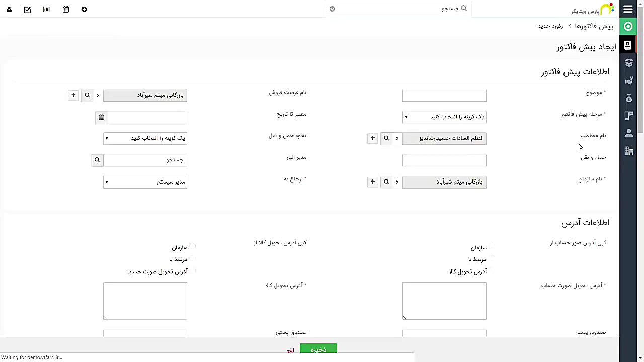
Task: Open the مدیر سیستم dropdown for ارجاع به
Action: pyautogui.click(x=145, y=182)
